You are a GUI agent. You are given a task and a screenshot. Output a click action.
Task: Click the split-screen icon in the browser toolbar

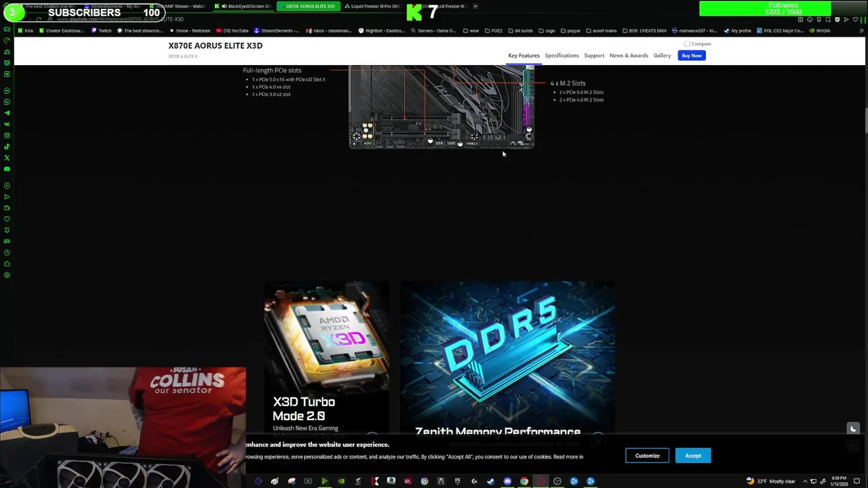point(800,20)
